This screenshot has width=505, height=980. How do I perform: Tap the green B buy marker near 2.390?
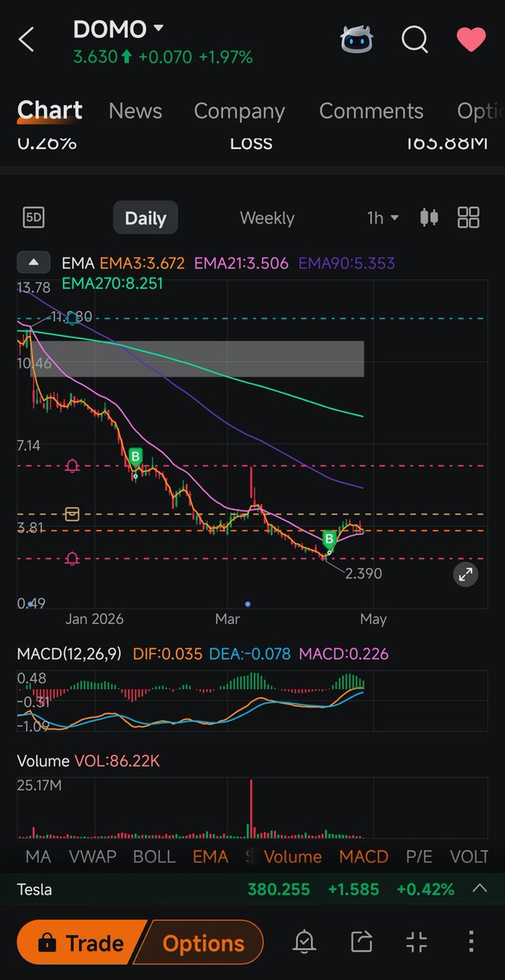click(x=329, y=539)
